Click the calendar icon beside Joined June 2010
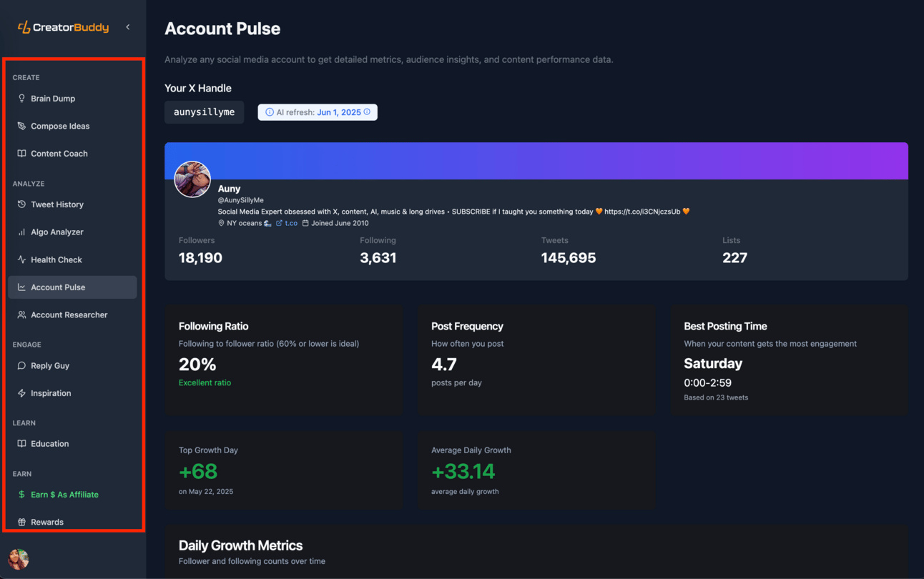This screenshot has height=579, width=924. click(x=305, y=223)
